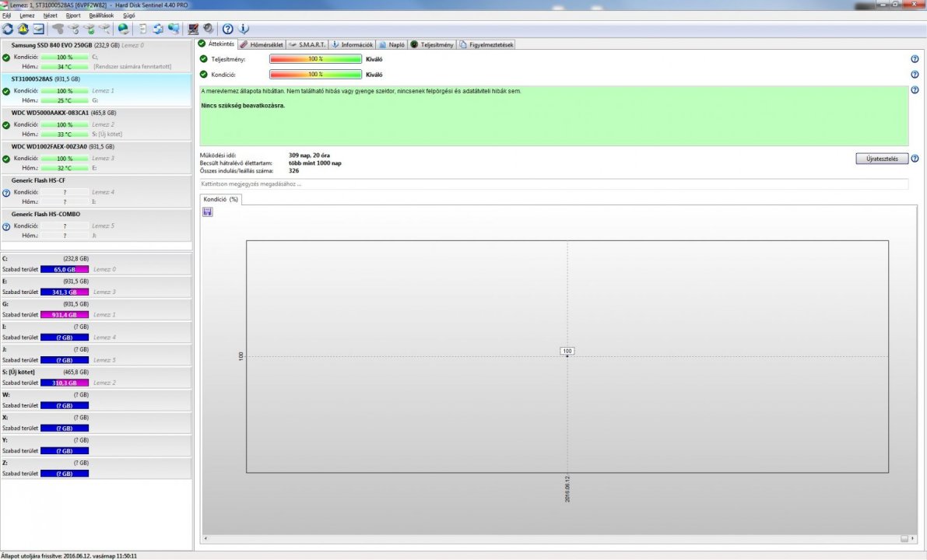Viewport: 927px width, 560px height.
Task: Click the green globe toolbar icon
Action: pyautogui.click(x=124, y=28)
